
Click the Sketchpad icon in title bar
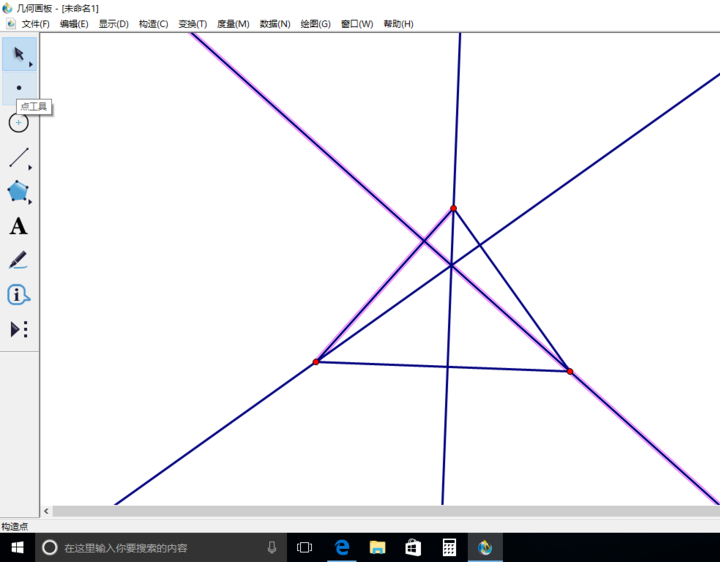pyautogui.click(x=7, y=8)
